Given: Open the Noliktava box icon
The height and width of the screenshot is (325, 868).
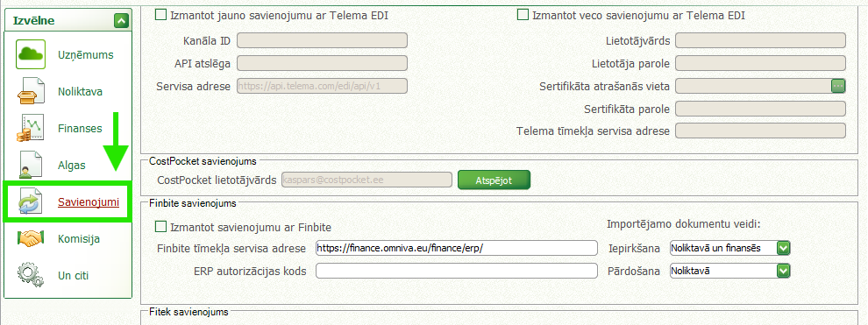Looking at the screenshot, I should [x=31, y=92].
